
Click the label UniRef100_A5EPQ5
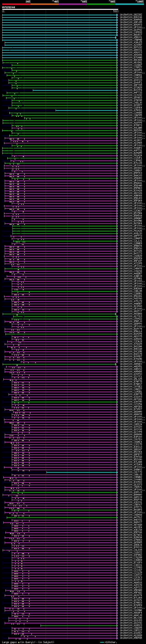[131, 638]
